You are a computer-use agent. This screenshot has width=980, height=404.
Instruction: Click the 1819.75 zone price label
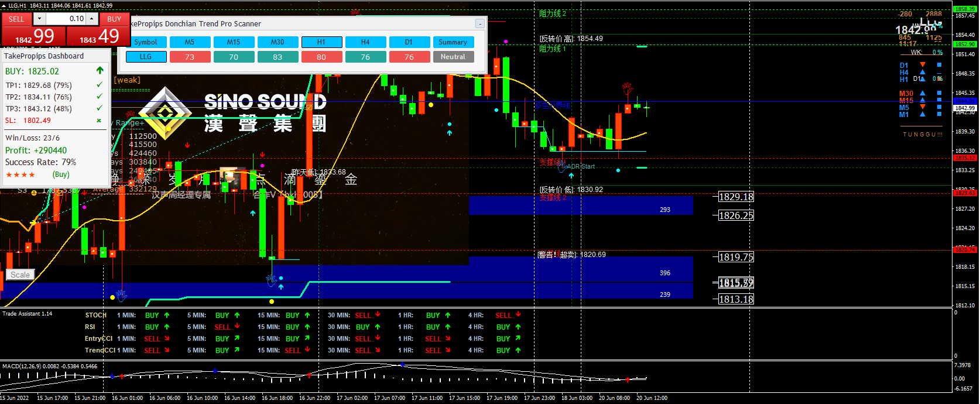[736, 257]
